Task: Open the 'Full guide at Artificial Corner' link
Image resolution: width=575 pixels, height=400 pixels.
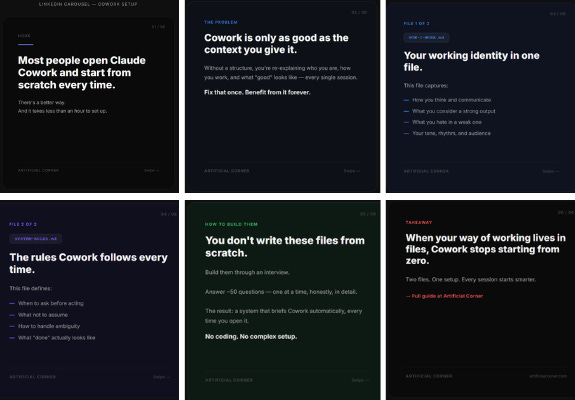Action: pos(444,296)
